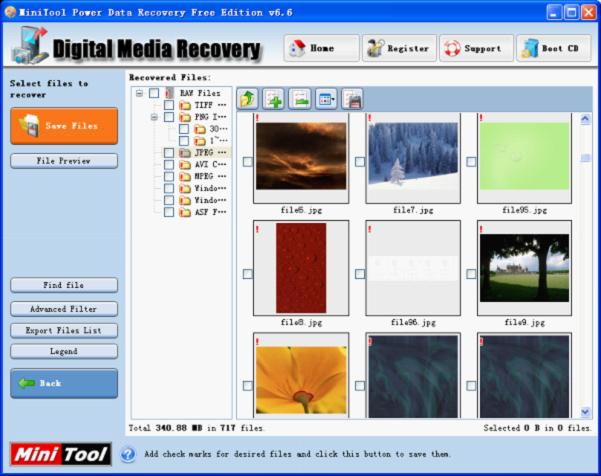The image size is (601, 476).
Task: Select the JPEG folder in tree
Action: tap(210, 153)
